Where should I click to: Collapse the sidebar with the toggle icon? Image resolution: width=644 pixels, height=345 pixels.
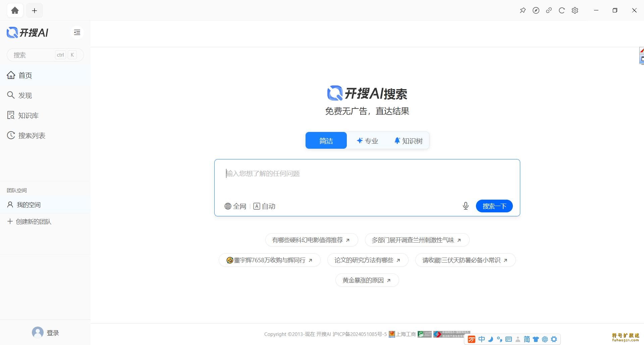click(77, 32)
